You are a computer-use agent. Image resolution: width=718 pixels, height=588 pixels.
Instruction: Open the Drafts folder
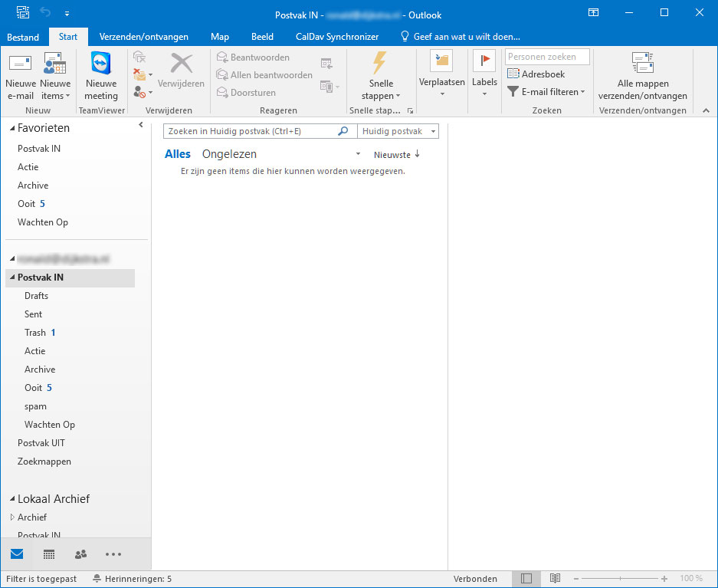[x=36, y=296]
